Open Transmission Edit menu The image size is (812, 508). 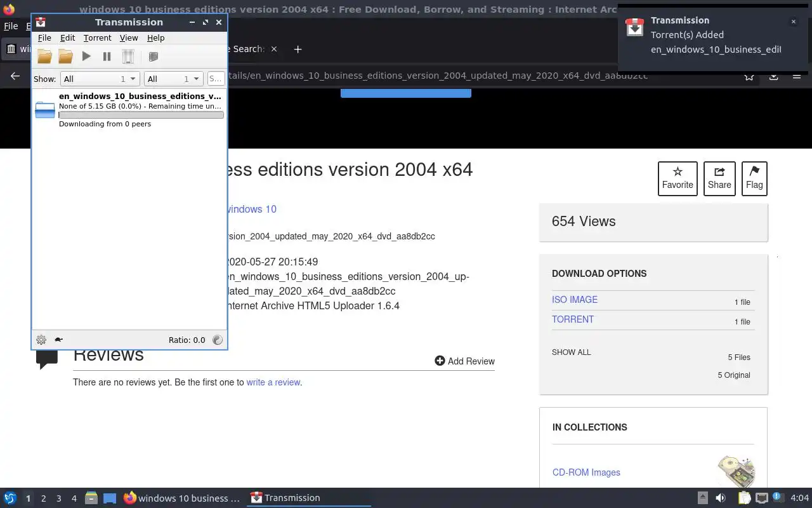[x=67, y=38]
